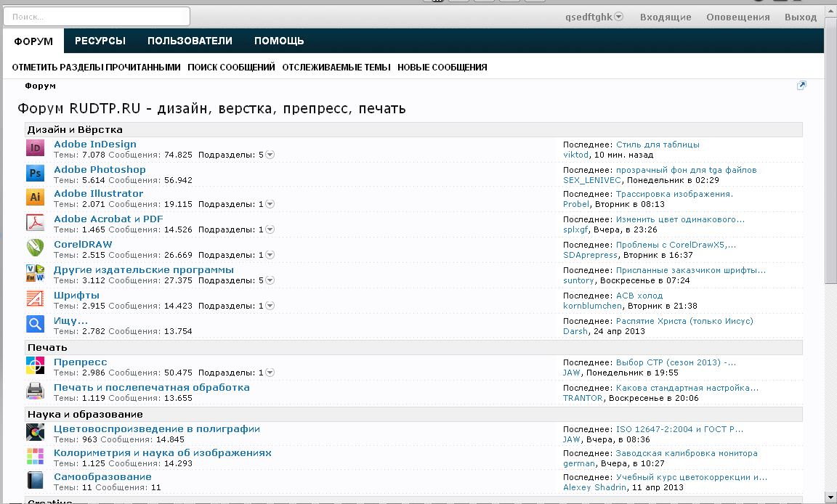Select ОТСЛЕЖИВАЕМЫЕ ТЕМЫ in the submenu
Image resolution: width=837 pixels, height=504 pixels.
point(336,68)
